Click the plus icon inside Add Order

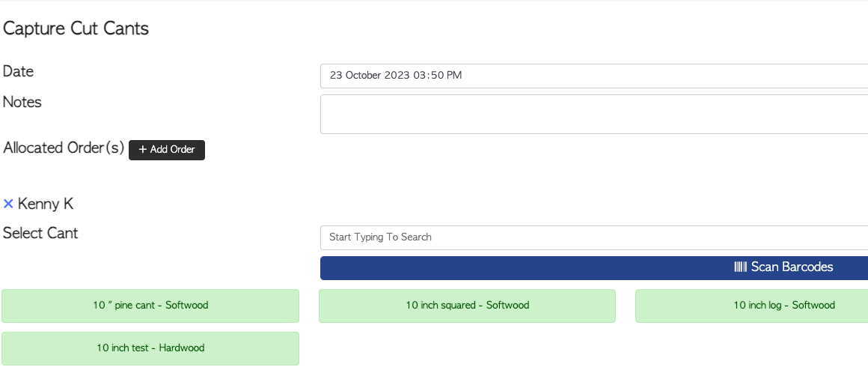(x=143, y=150)
